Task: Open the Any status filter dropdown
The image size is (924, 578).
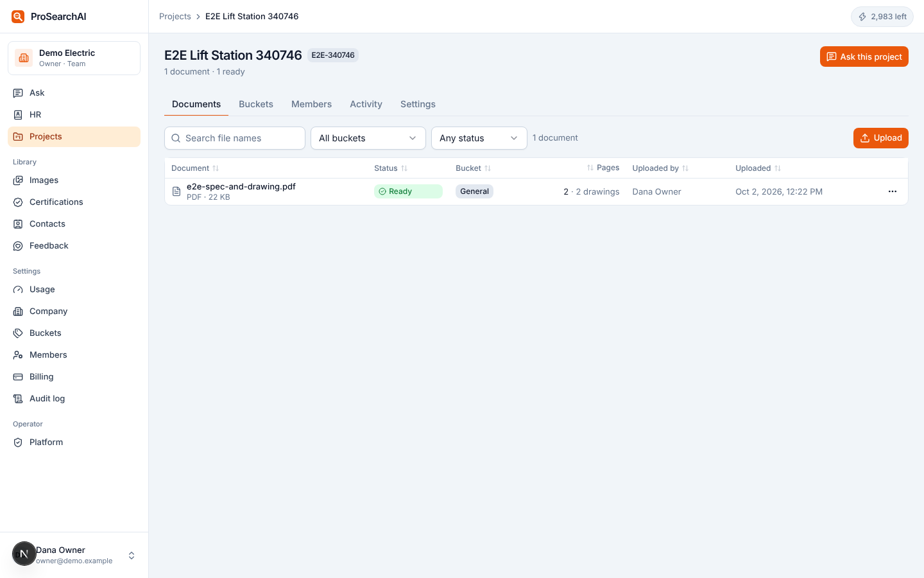Action: click(479, 138)
